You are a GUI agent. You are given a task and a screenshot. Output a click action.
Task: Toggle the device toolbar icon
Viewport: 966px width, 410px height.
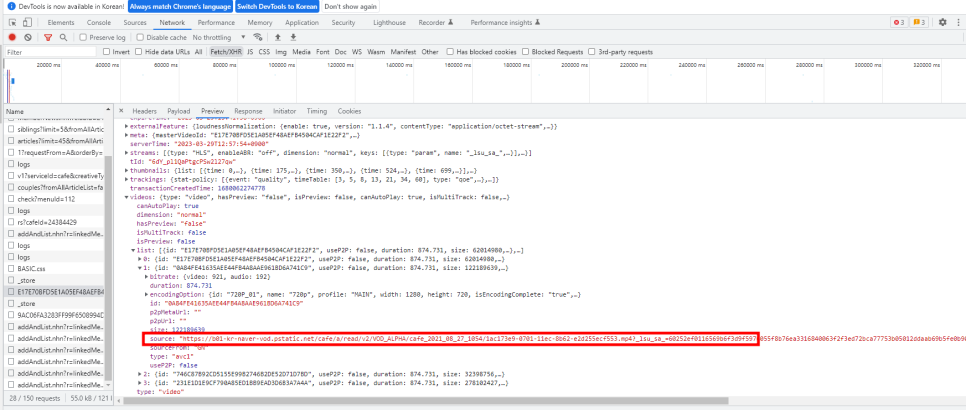click(26, 22)
